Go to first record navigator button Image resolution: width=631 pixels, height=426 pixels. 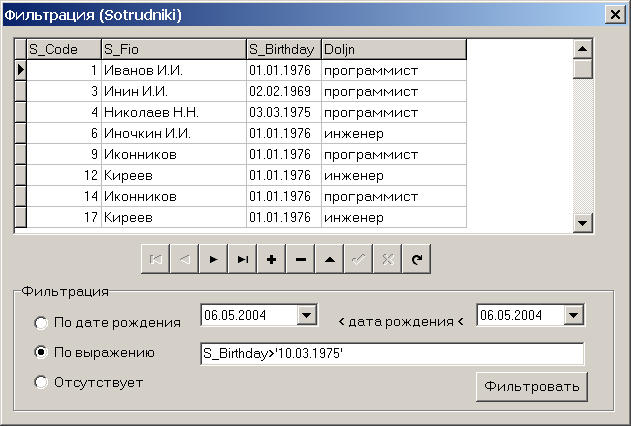155,259
